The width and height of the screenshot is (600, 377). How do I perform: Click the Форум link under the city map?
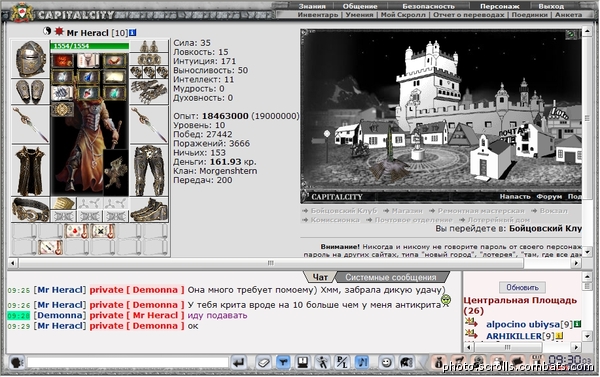[549, 196]
